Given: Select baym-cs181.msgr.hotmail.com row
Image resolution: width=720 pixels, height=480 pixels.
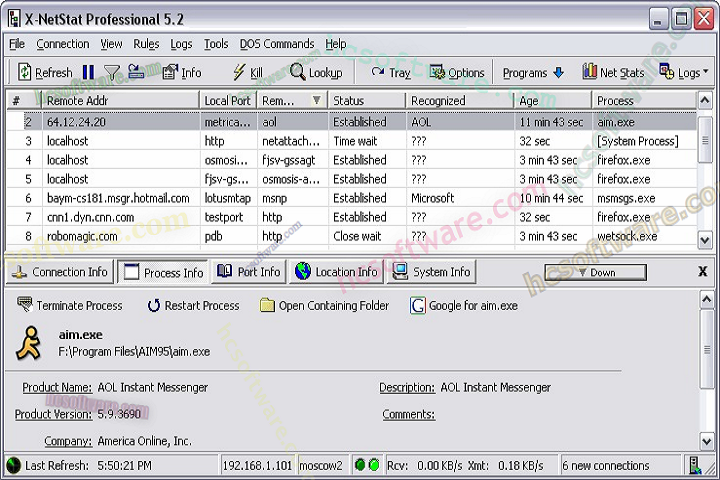Looking at the screenshot, I should tap(352, 198).
